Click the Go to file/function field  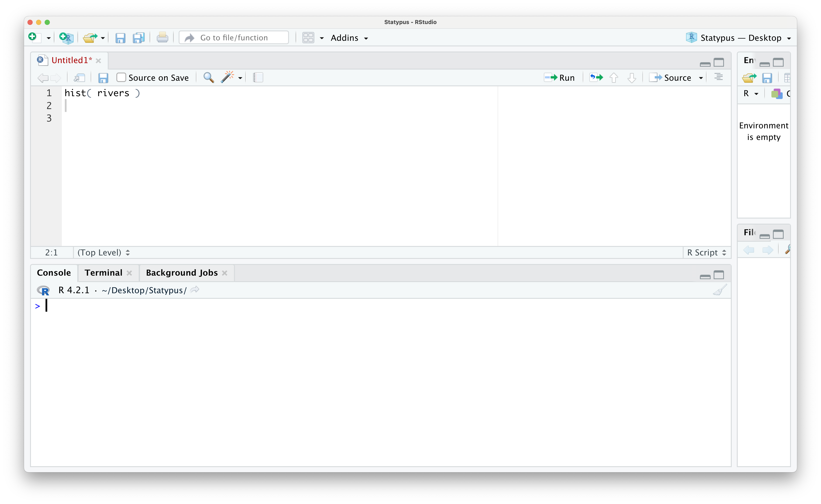coord(234,38)
